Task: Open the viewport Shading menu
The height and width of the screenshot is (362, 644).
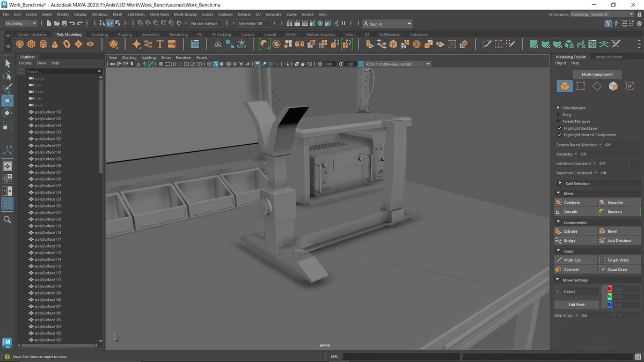Action: pos(129,57)
